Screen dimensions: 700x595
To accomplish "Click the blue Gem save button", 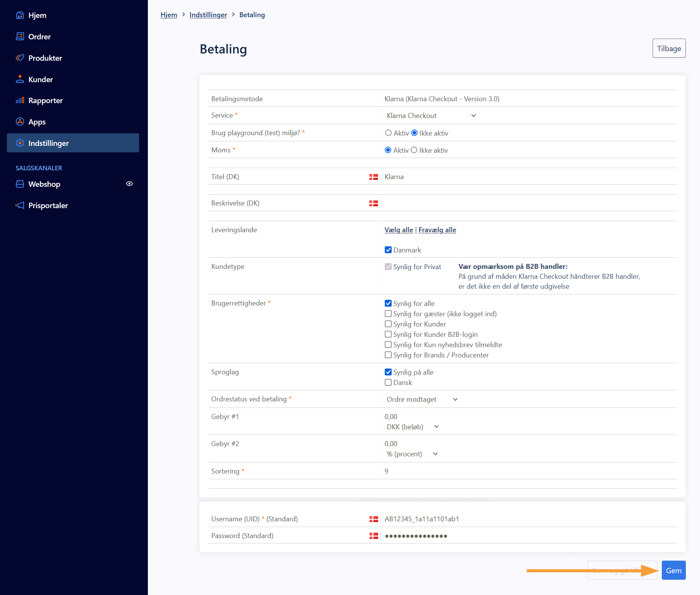I will point(674,570).
